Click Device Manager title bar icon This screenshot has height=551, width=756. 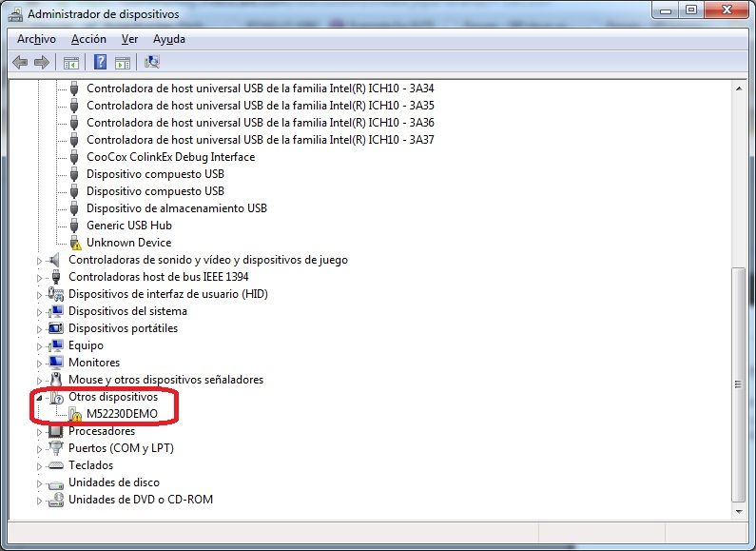click(15, 13)
